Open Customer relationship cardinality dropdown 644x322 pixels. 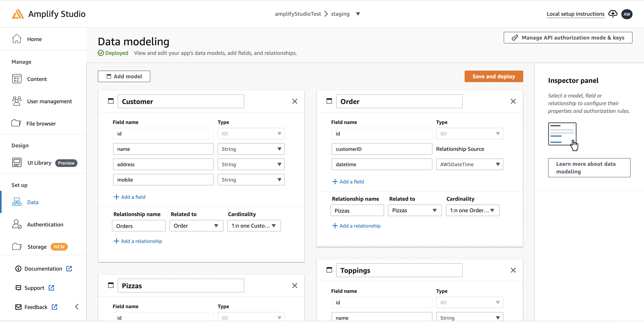pyautogui.click(x=254, y=226)
